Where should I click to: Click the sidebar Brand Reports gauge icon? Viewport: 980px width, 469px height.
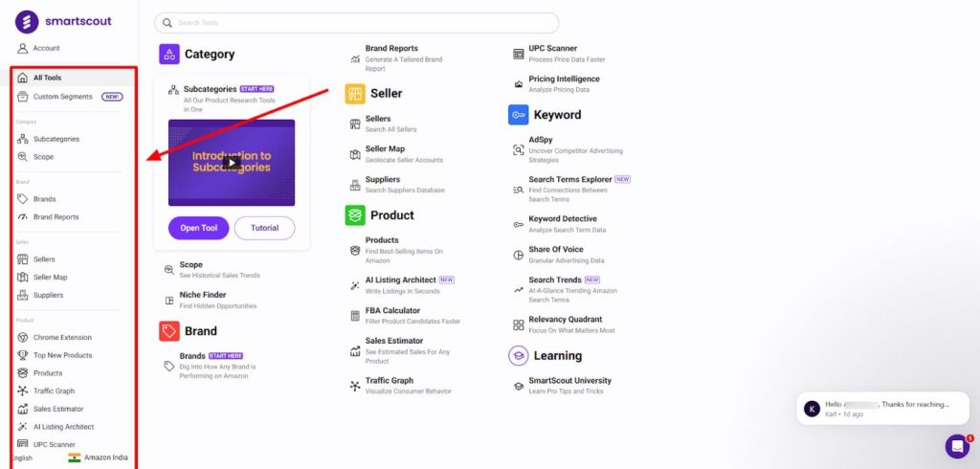tap(23, 217)
